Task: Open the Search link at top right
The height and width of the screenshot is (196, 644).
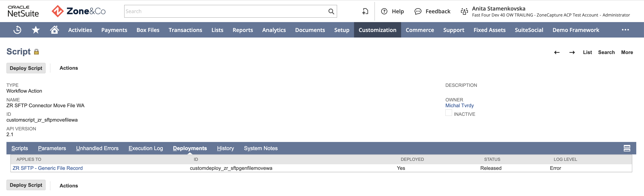Action: point(606,52)
